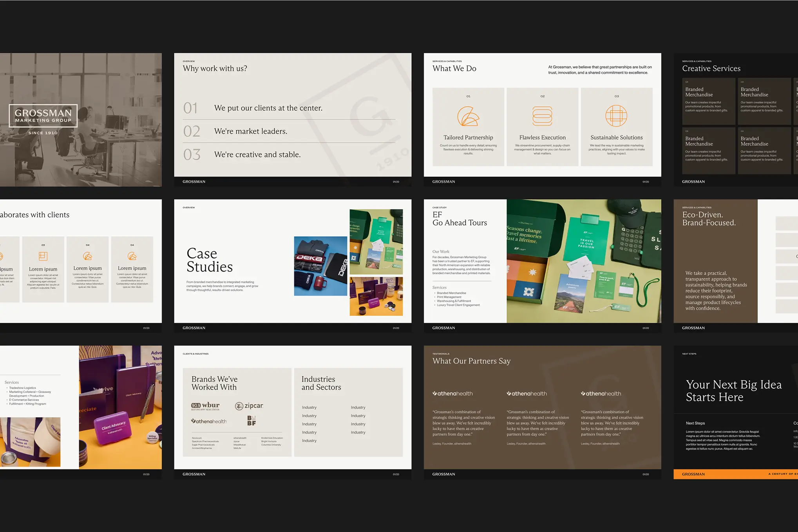
Task: Click the What Our Partners Say heading
Action: pos(471,361)
